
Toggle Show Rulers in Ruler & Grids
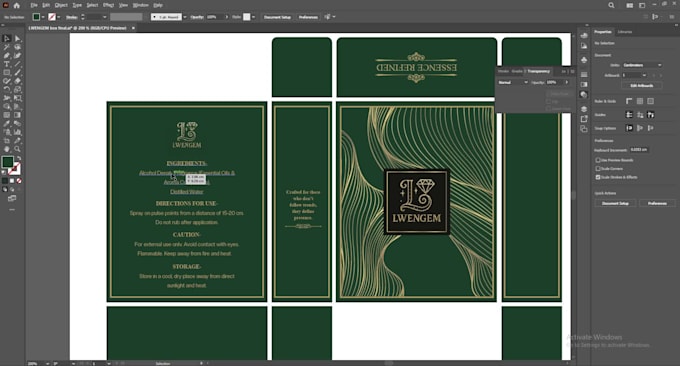[x=629, y=101]
